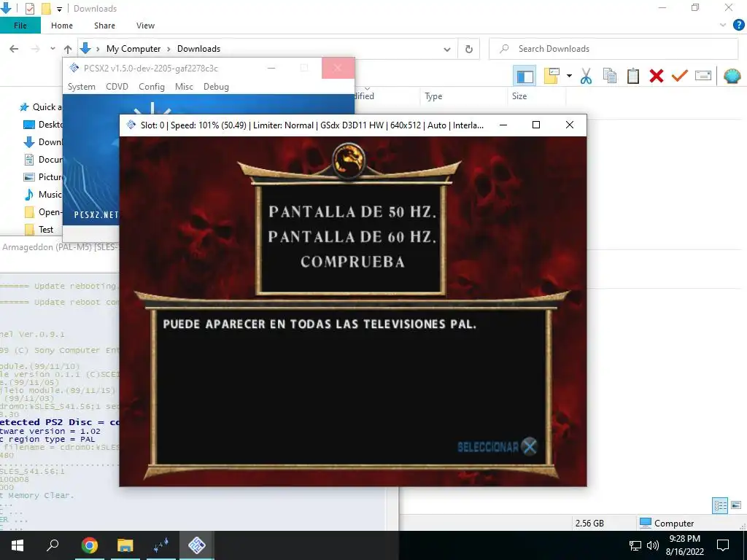Click the Search Downloads field
This screenshot has height=560, width=747.
[614, 49]
